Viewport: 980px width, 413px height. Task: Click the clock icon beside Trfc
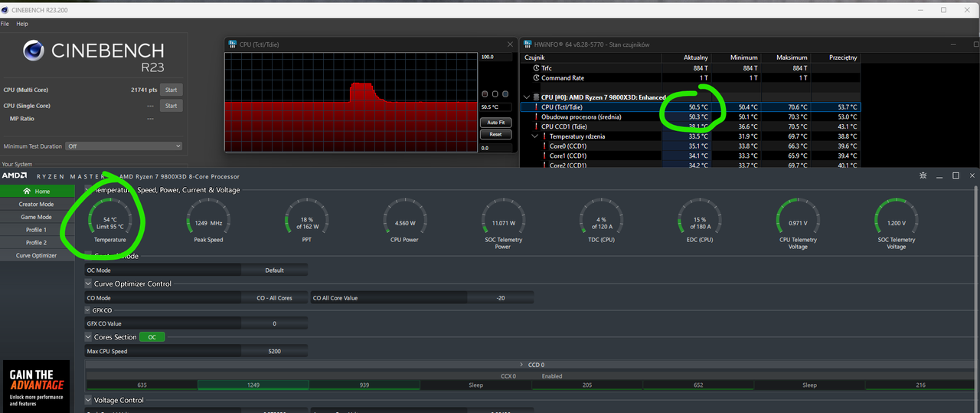[535, 68]
